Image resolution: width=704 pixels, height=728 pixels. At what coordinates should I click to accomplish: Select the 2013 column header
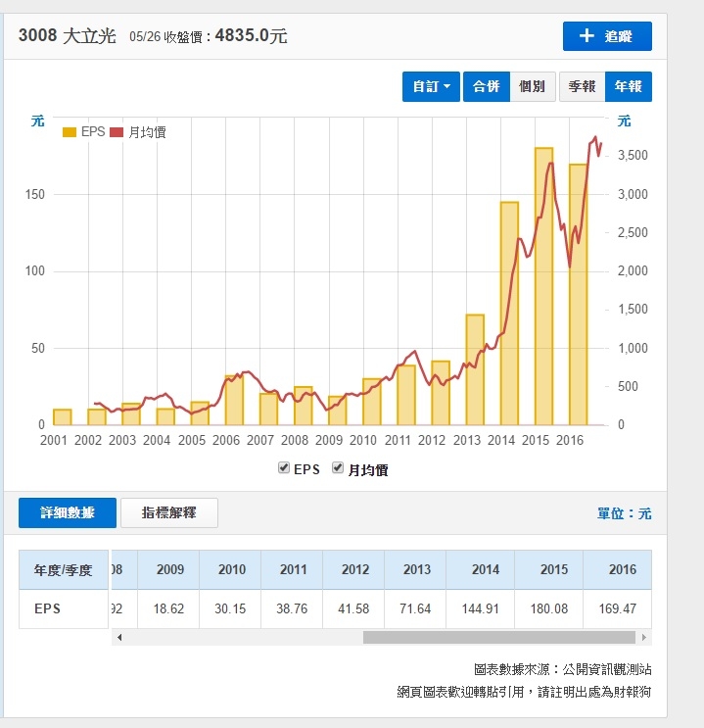pyautogui.click(x=415, y=569)
